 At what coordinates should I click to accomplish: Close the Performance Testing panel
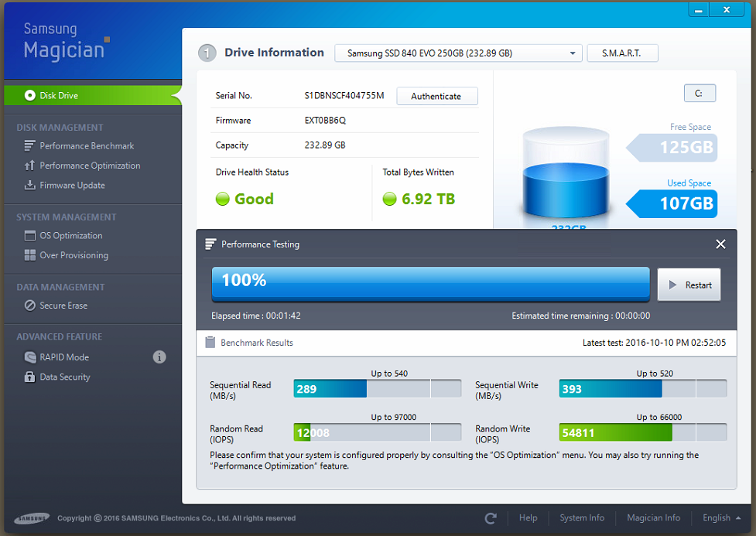click(x=720, y=244)
